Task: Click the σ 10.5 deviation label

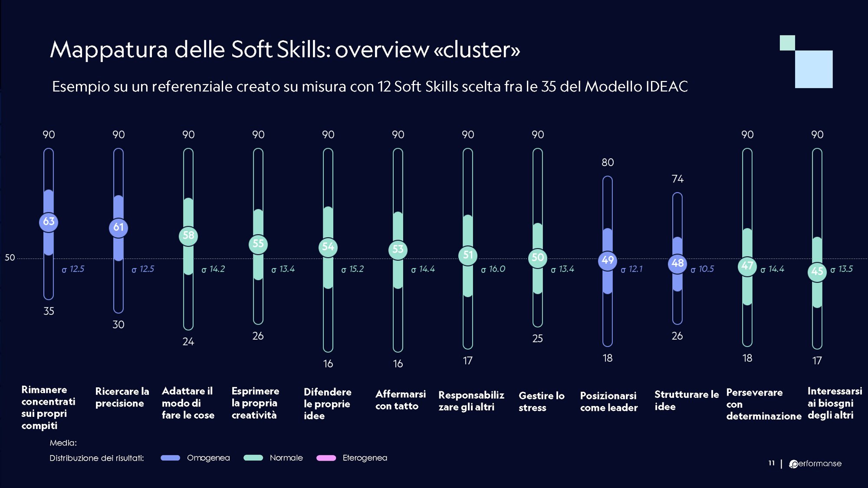Action: tap(702, 269)
